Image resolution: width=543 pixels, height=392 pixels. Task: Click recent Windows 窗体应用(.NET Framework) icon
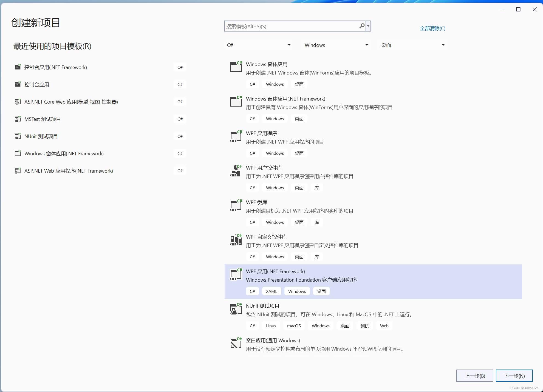pos(18,153)
